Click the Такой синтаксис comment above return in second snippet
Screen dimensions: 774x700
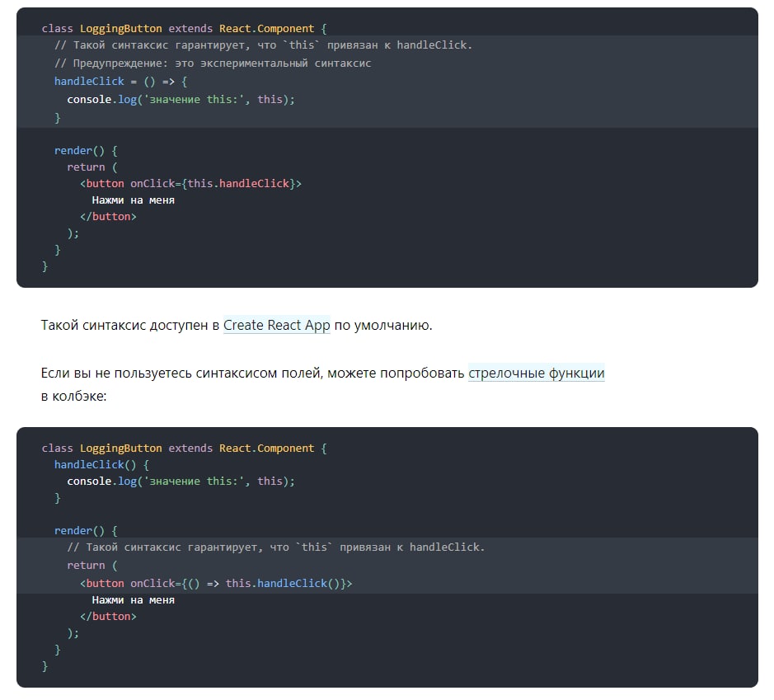pos(276,547)
